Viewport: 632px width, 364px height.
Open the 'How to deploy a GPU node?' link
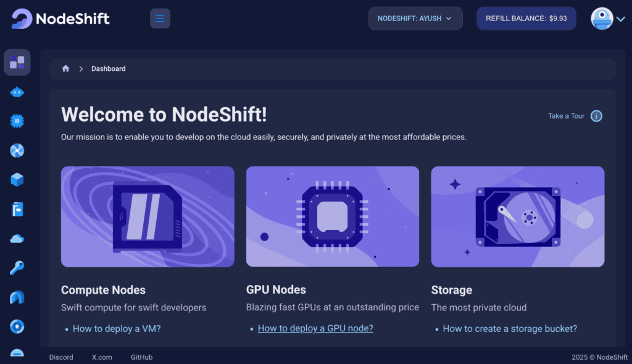[315, 328]
